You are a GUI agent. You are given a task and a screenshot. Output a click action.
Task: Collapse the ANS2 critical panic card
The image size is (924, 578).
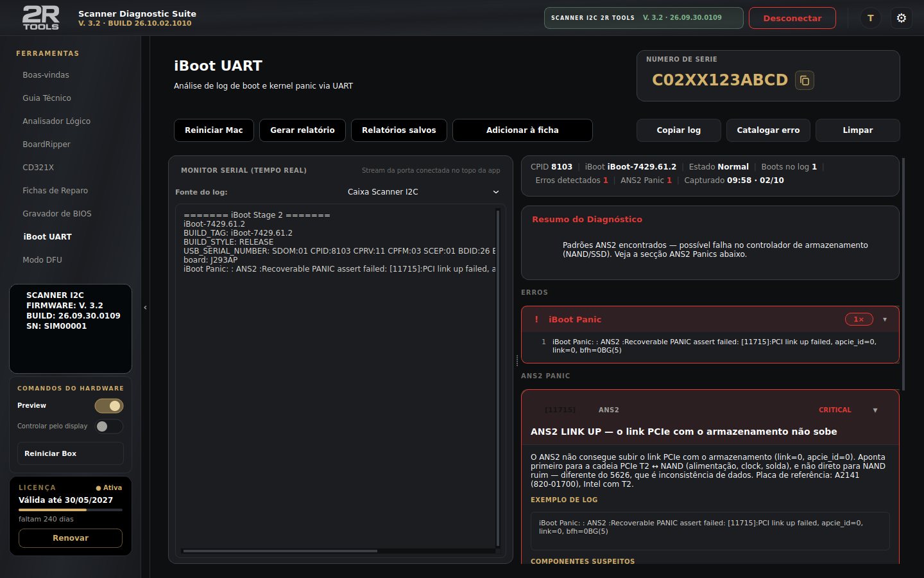click(875, 410)
